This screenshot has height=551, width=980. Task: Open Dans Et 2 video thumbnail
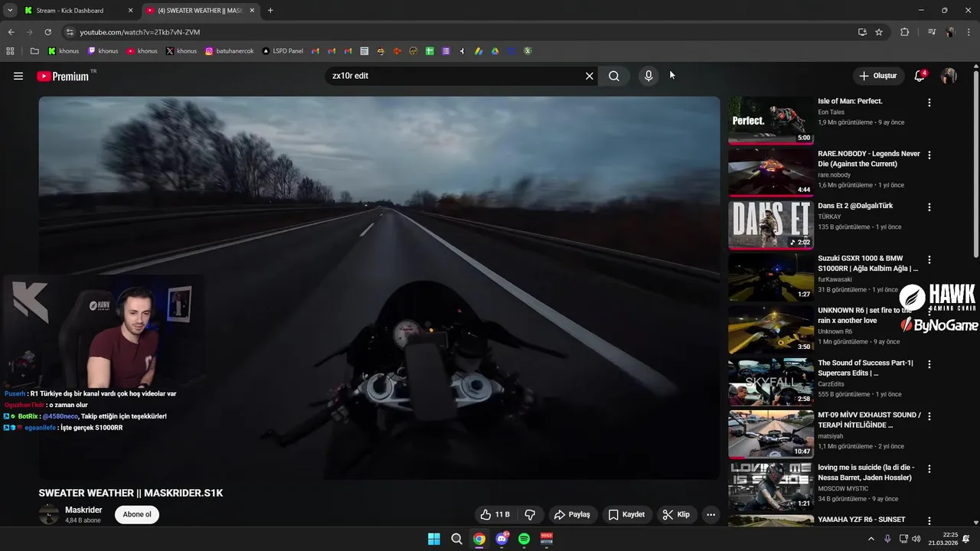[771, 224]
